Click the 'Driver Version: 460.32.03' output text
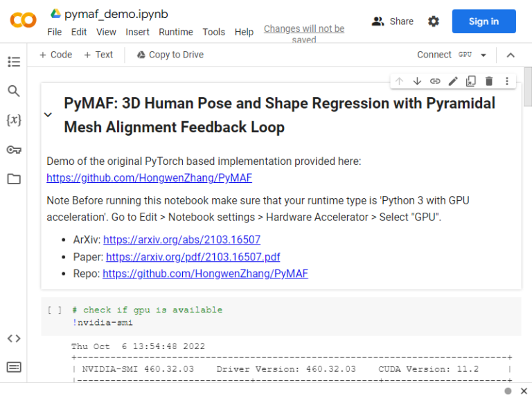The width and height of the screenshot is (532, 399). (x=286, y=369)
